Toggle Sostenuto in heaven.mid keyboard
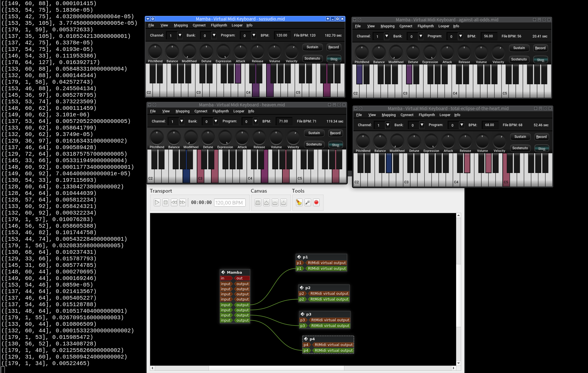Viewport: 588px width, 373px height. tap(314, 145)
